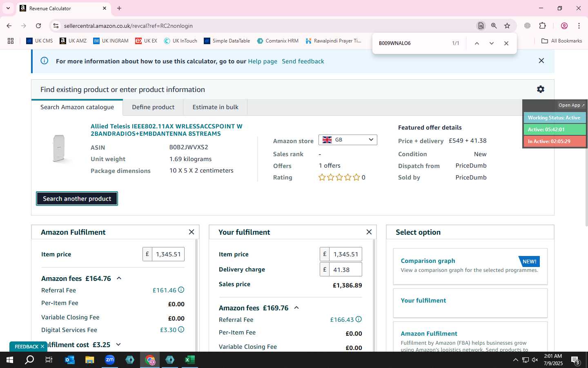Open Excel from the taskbar
This screenshot has width=588, height=368.
click(190, 360)
